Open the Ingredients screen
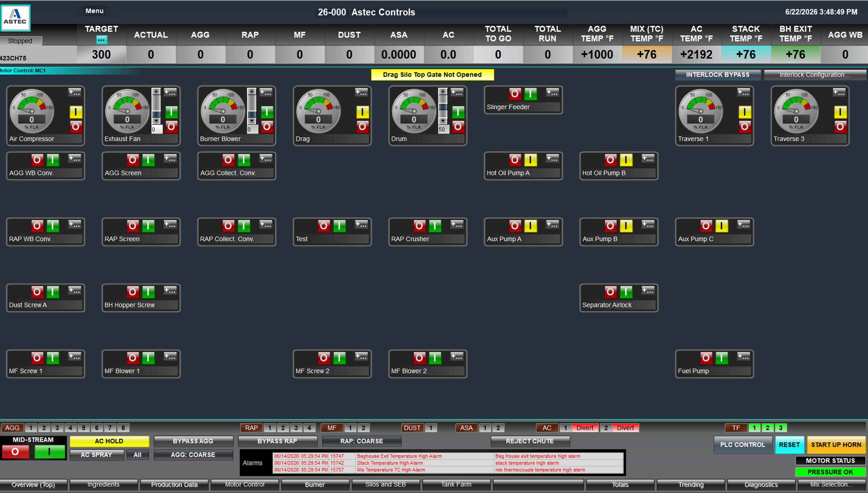The height and width of the screenshot is (493, 868). tap(104, 484)
